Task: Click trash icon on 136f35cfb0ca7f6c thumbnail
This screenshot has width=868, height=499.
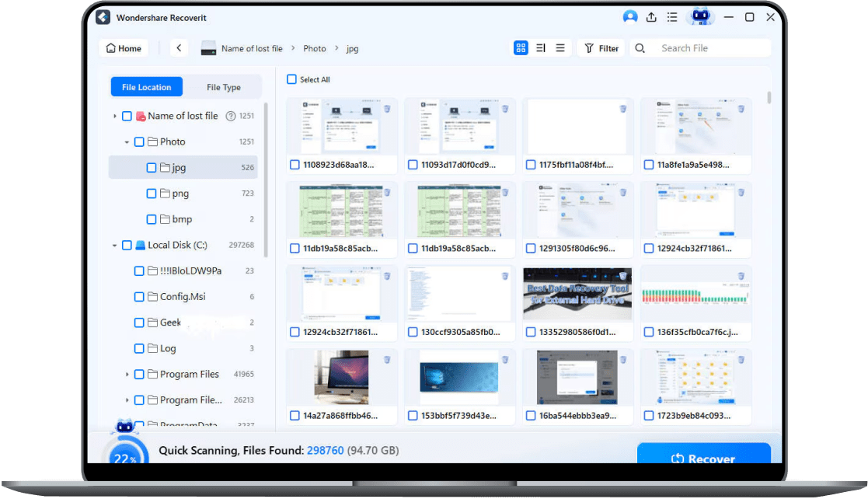Action: [x=741, y=276]
